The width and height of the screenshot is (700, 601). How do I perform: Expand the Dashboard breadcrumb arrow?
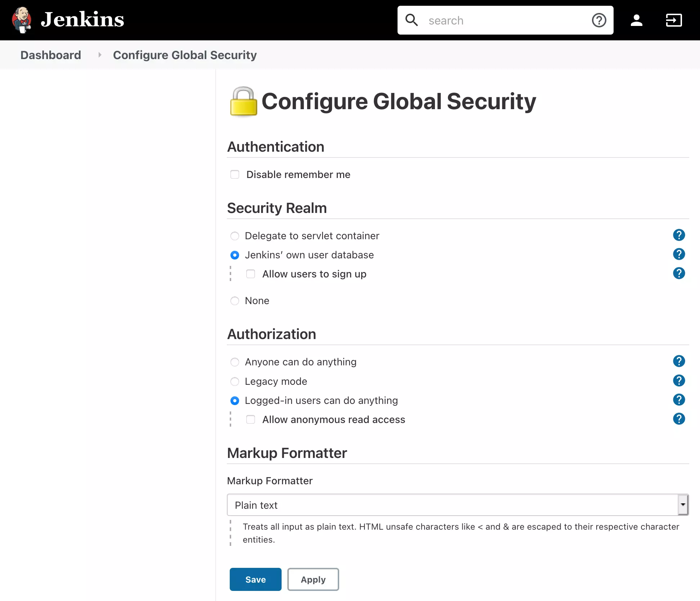pos(100,55)
